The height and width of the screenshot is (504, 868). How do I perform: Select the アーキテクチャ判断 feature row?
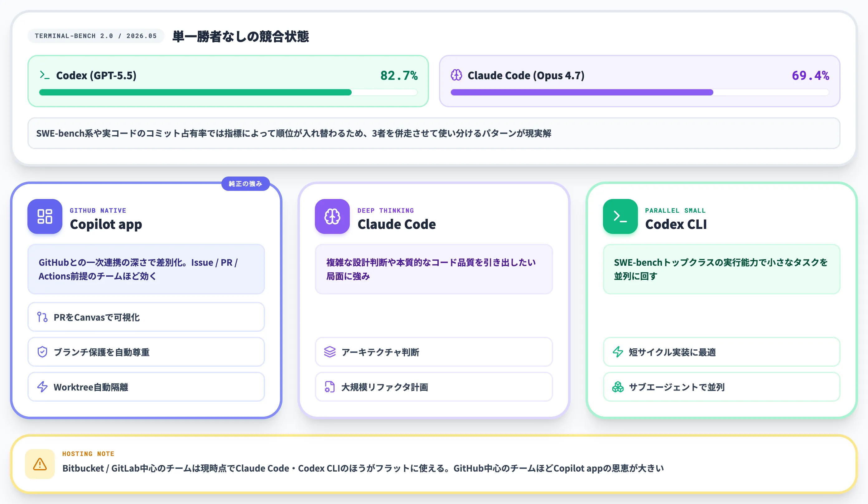pyautogui.click(x=434, y=352)
